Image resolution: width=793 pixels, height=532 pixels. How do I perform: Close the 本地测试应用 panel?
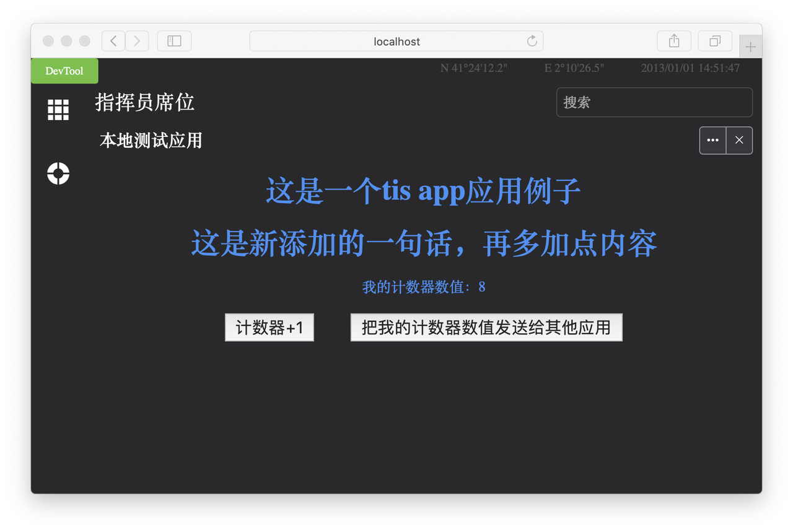[x=739, y=141]
